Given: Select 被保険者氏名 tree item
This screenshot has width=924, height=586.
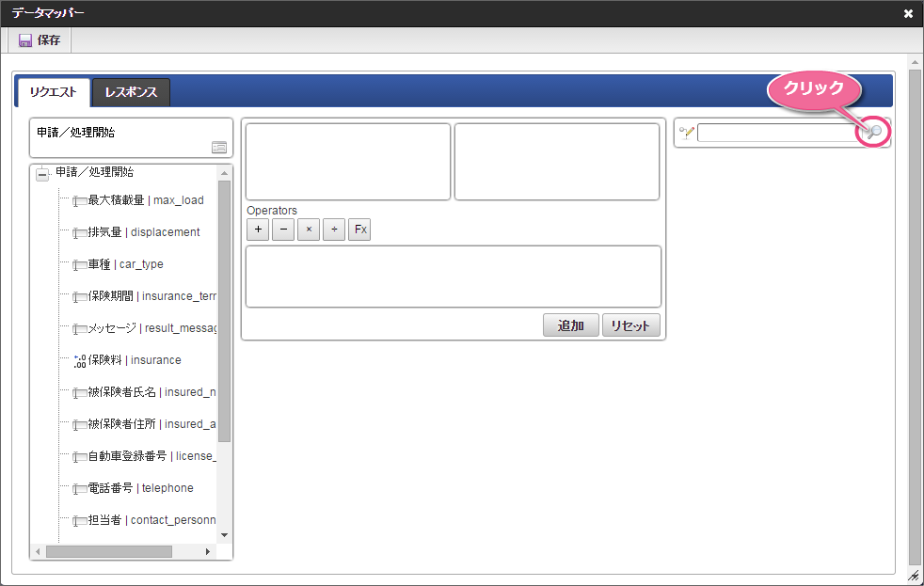Looking at the screenshot, I should pyautogui.click(x=152, y=391).
